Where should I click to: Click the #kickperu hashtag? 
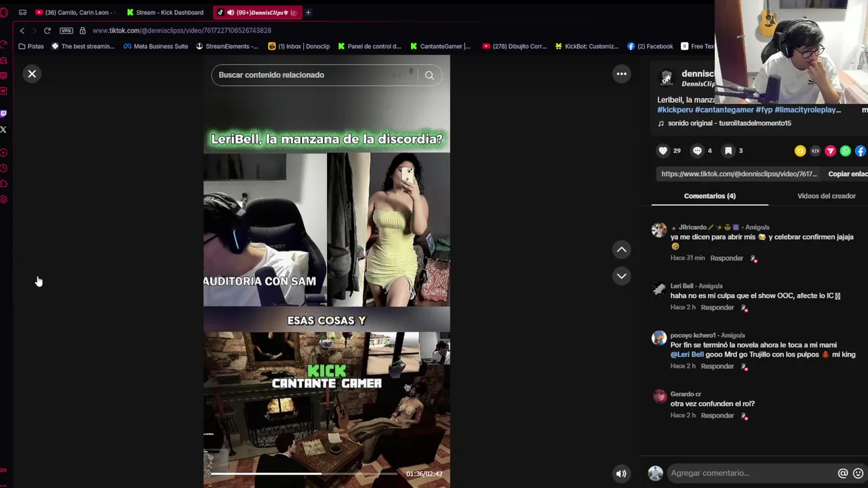tap(675, 110)
